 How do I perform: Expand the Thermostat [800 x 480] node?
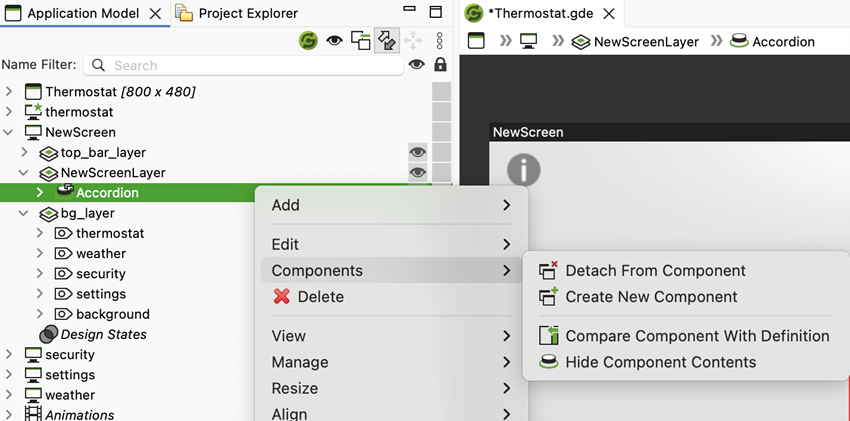point(9,92)
